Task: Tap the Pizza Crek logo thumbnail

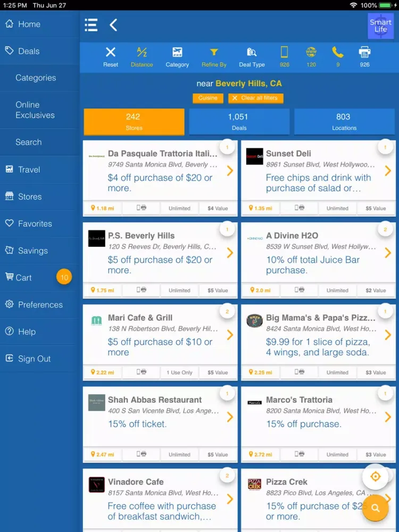Action: click(x=254, y=485)
